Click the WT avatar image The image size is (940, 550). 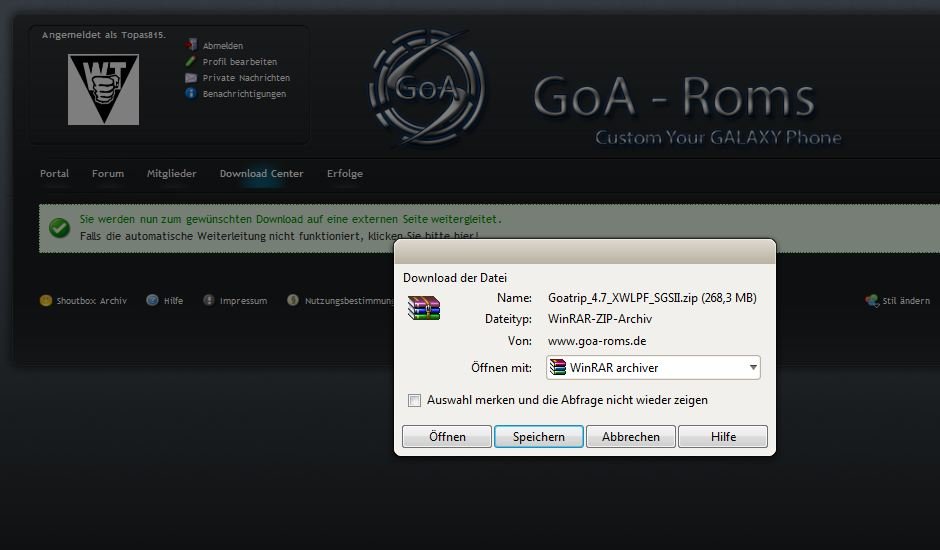click(103, 89)
